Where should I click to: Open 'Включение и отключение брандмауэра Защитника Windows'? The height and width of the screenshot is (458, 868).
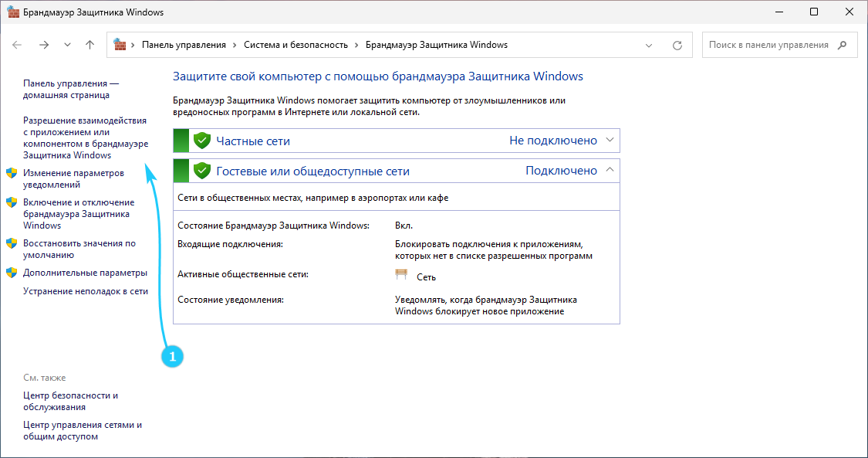[79, 214]
